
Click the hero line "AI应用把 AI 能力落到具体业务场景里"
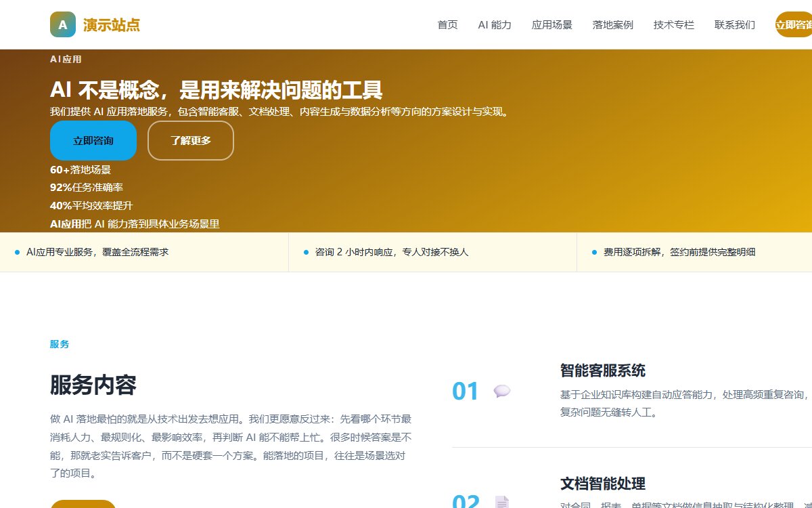135,224
